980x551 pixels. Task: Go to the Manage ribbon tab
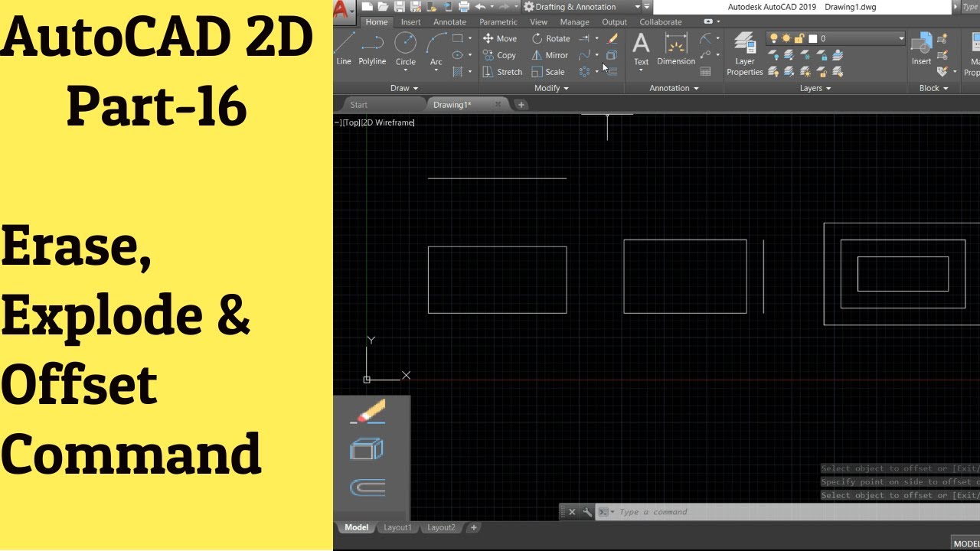tap(575, 22)
